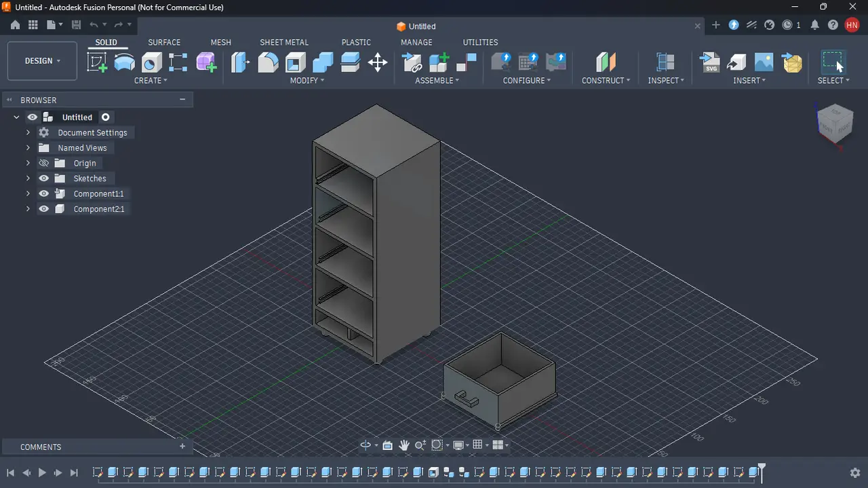Click the Measure inspect tool
Image resolution: width=868 pixels, height=488 pixels.
[665, 62]
